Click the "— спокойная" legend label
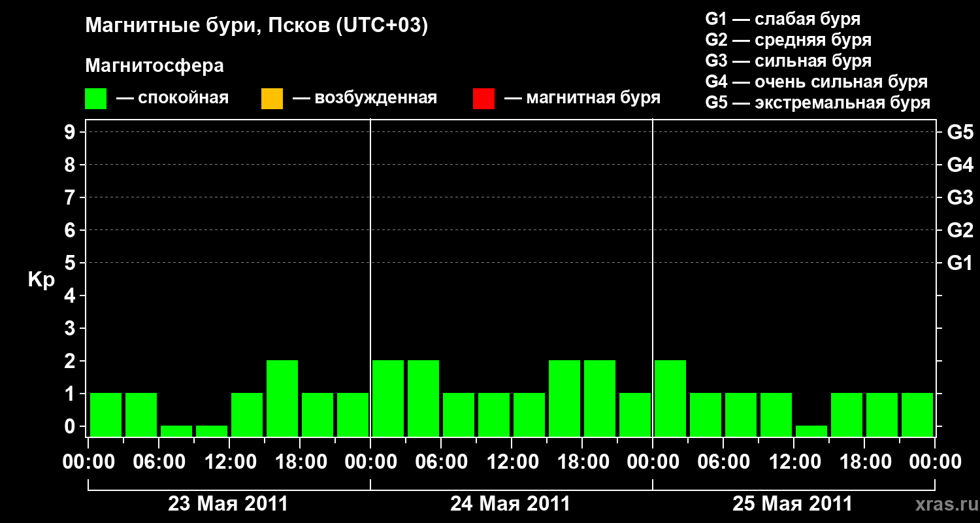This screenshot has height=523, width=980. 172,99
